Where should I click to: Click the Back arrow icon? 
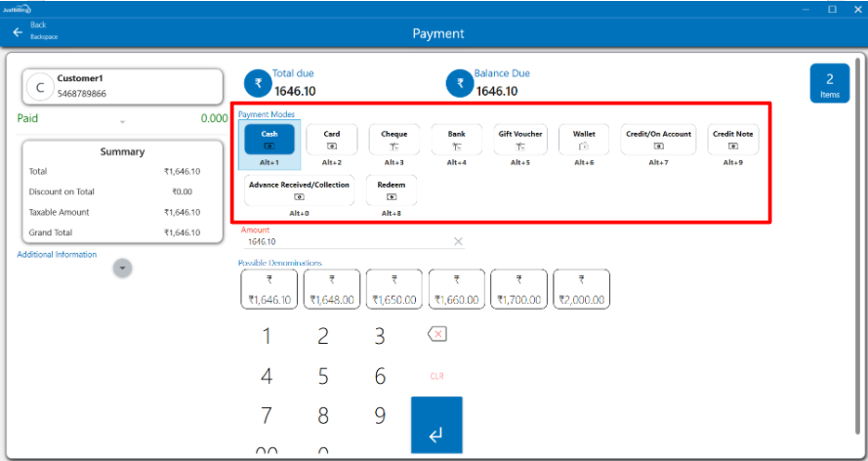click(x=17, y=32)
